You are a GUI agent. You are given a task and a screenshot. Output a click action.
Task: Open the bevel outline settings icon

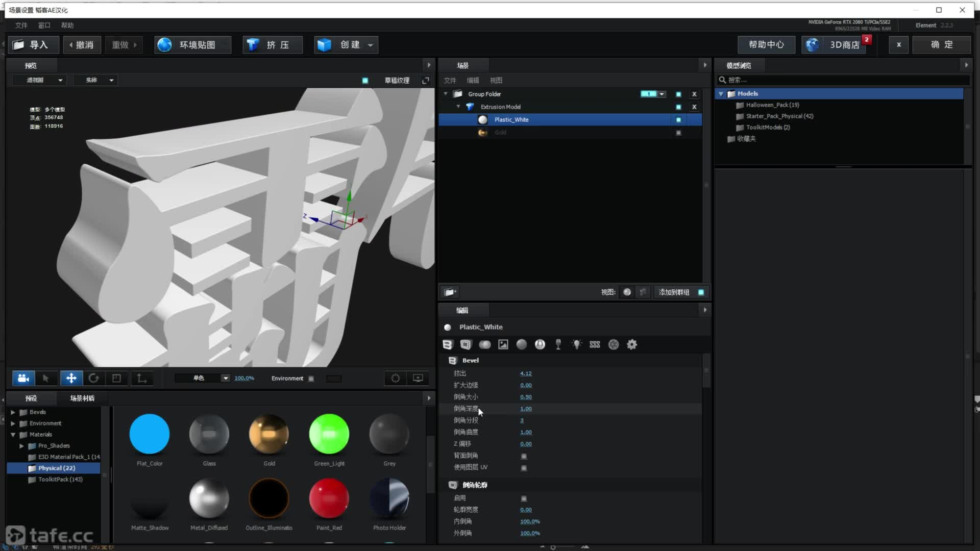465,344
